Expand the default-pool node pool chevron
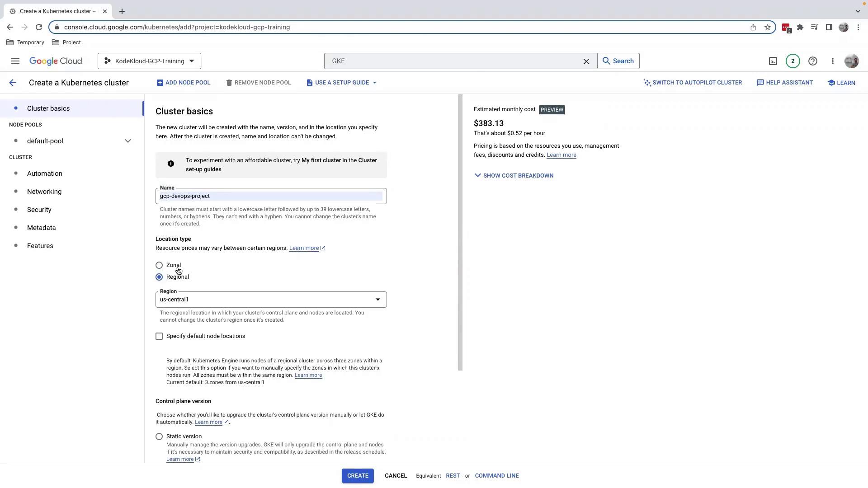 tap(128, 141)
